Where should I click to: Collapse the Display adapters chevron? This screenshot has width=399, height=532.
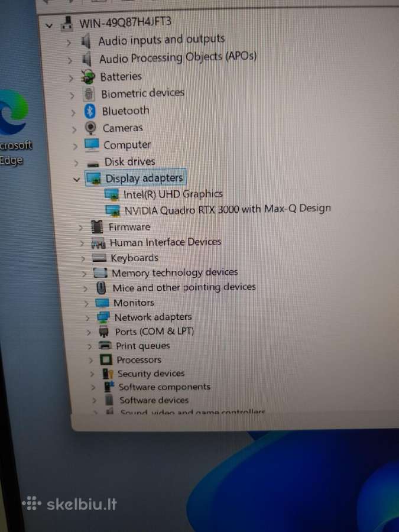coord(77,179)
